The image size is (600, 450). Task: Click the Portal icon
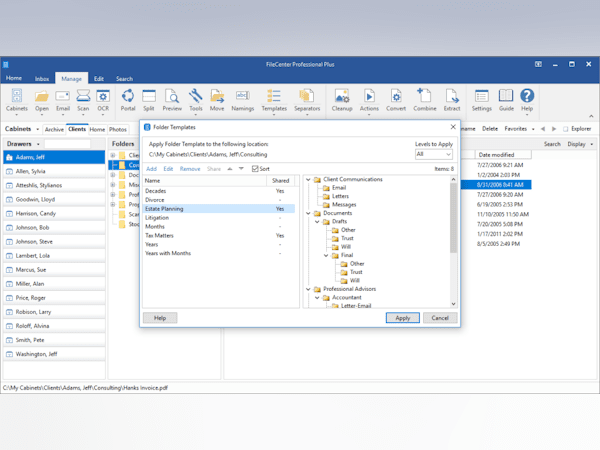click(128, 98)
